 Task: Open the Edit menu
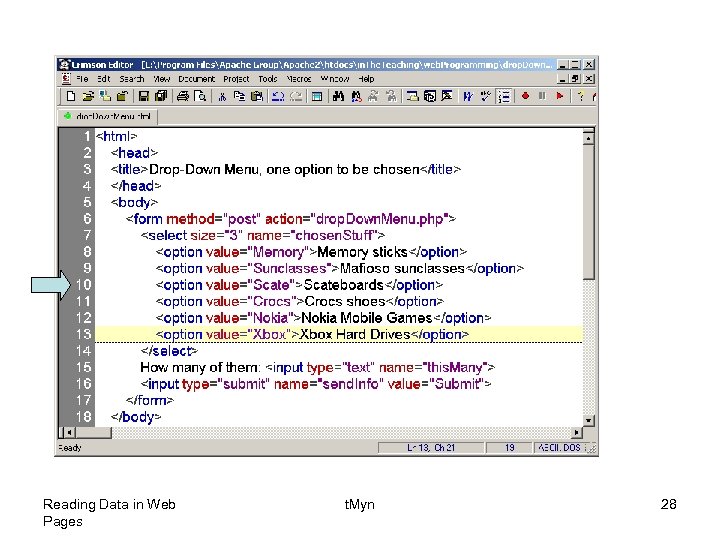tap(104, 79)
